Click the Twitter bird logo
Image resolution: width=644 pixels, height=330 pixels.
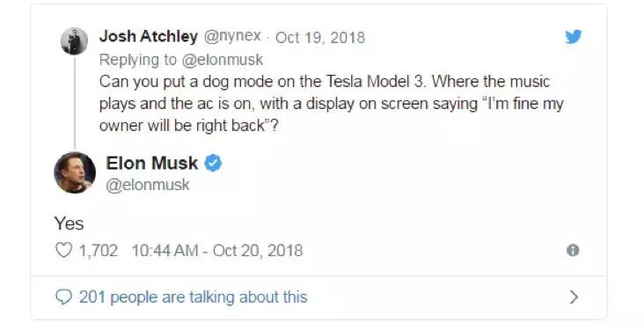(573, 37)
